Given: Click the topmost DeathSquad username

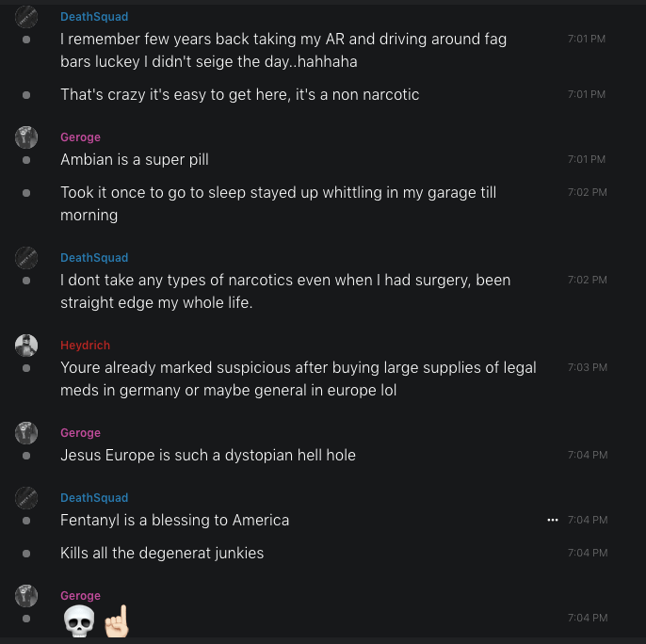Looking at the screenshot, I should (94, 17).
